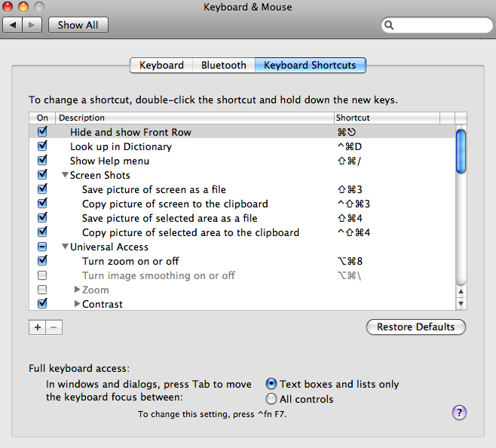Click the ⌘ Front Row shortcut value
The height and width of the screenshot is (448, 496).
click(x=347, y=132)
